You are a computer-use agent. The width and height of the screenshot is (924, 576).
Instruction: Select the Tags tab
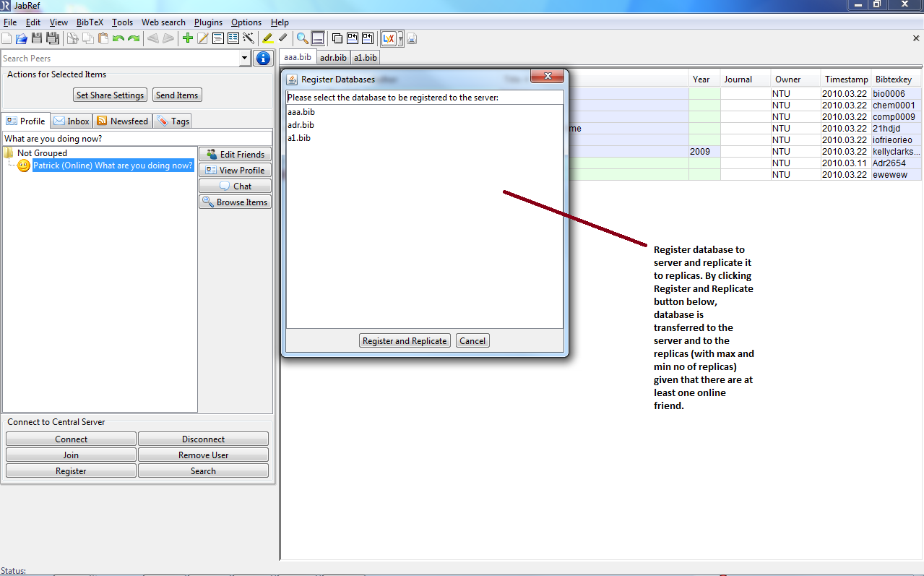point(173,121)
